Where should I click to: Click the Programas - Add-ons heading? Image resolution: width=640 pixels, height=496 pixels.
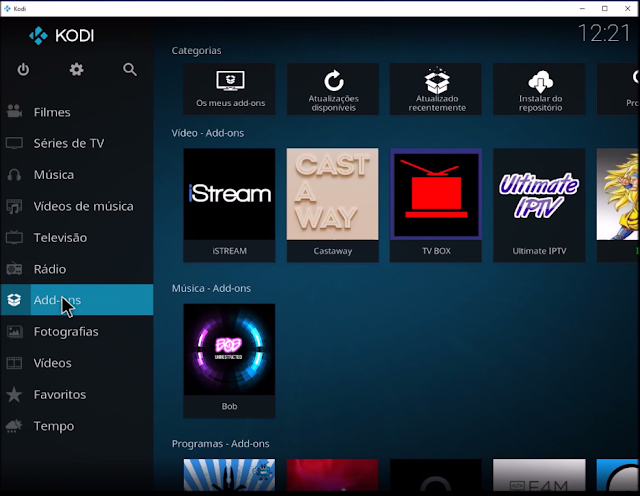tap(220, 444)
